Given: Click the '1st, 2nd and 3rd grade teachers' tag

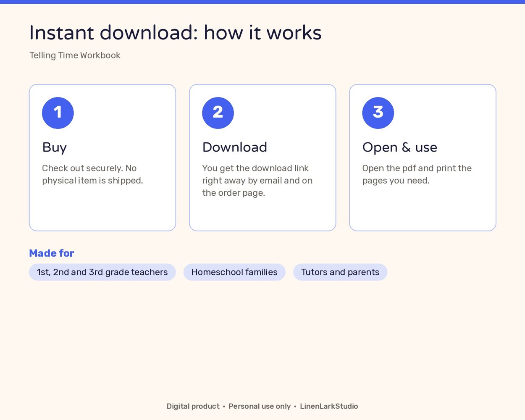Looking at the screenshot, I should click(x=102, y=272).
